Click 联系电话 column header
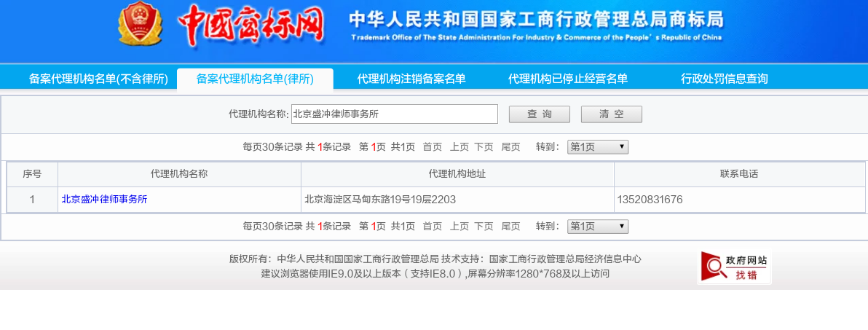 pos(739,174)
